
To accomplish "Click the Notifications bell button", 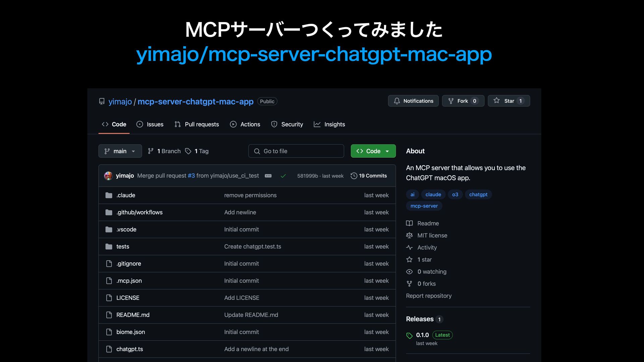I will click(x=413, y=101).
